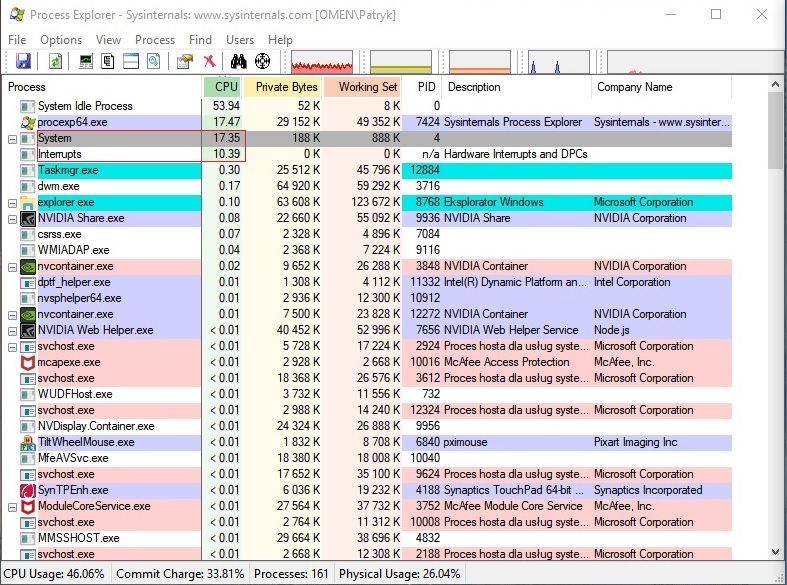Viewport: 787px width, 585px height.
Task: Click the ModuleCoreService.exe McAfee icon
Action: click(x=28, y=506)
